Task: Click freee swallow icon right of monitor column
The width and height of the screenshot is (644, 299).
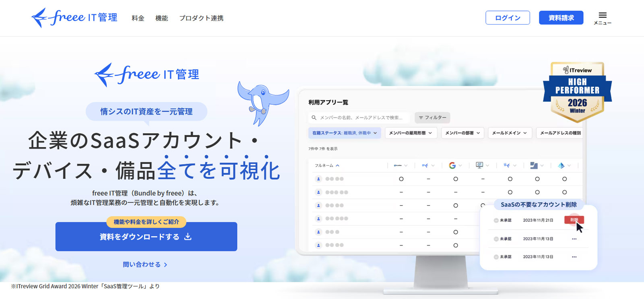Action: [x=507, y=165]
